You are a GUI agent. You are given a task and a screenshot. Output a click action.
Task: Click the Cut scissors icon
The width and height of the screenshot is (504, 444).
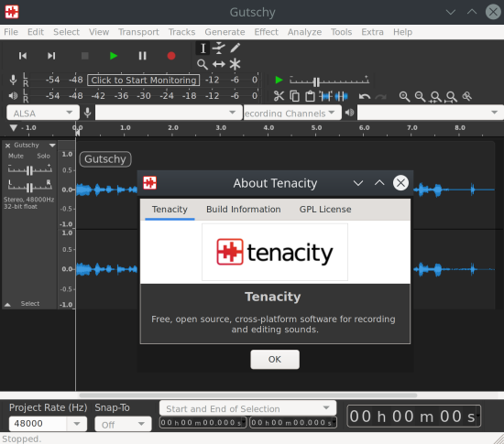click(x=279, y=96)
